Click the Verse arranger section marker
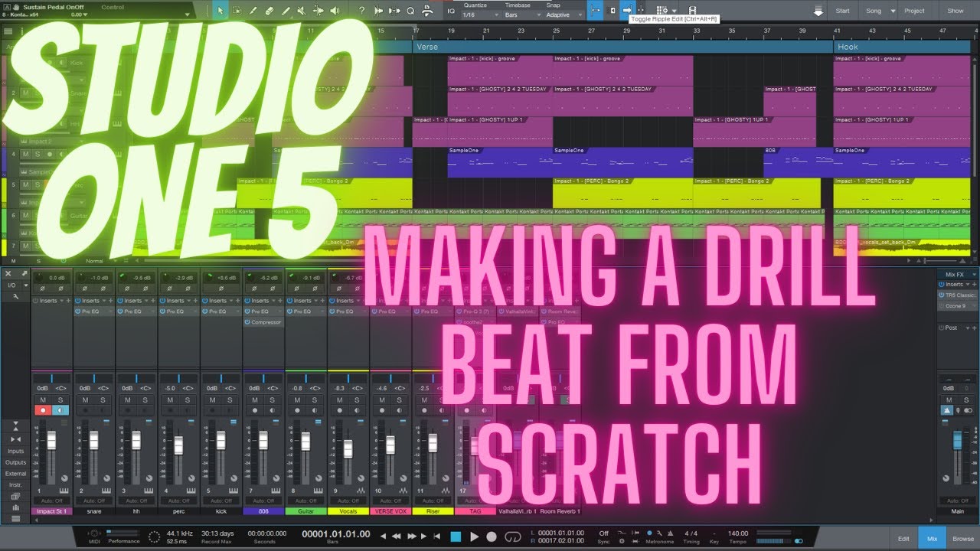 click(622, 47)
